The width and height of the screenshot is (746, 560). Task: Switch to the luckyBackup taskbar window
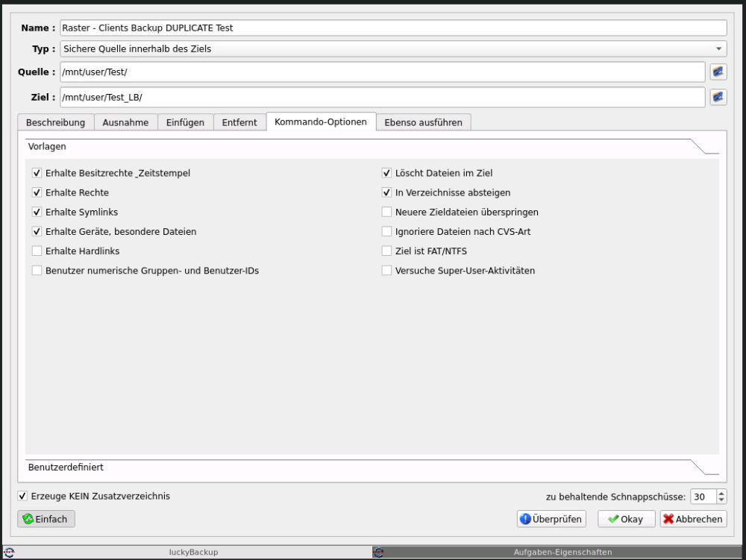click(187, 553)
